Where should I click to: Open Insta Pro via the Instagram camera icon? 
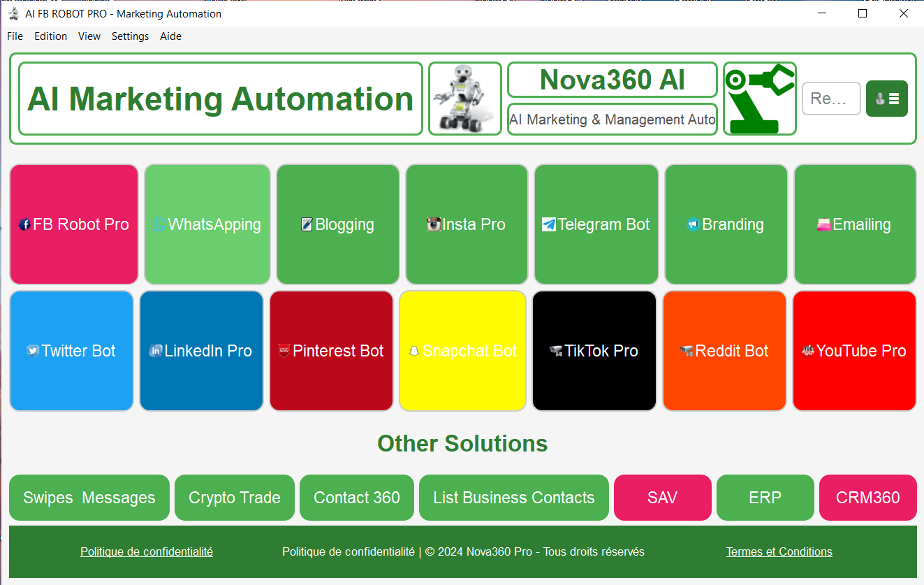click(x=466, y=224)
